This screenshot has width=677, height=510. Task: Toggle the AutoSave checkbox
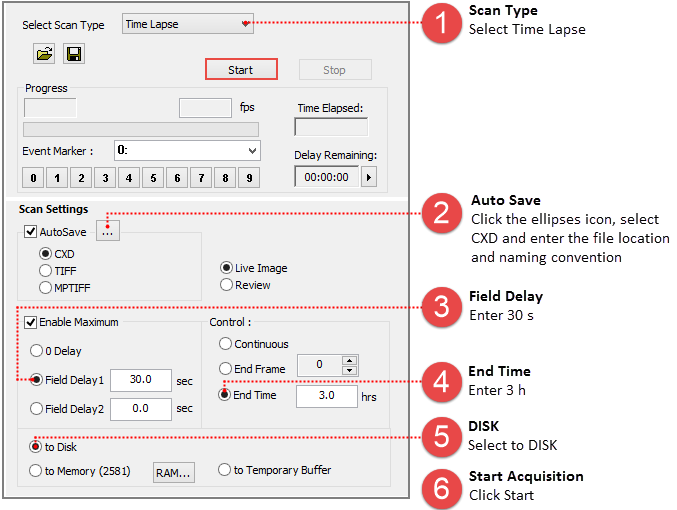click(30, 232)
